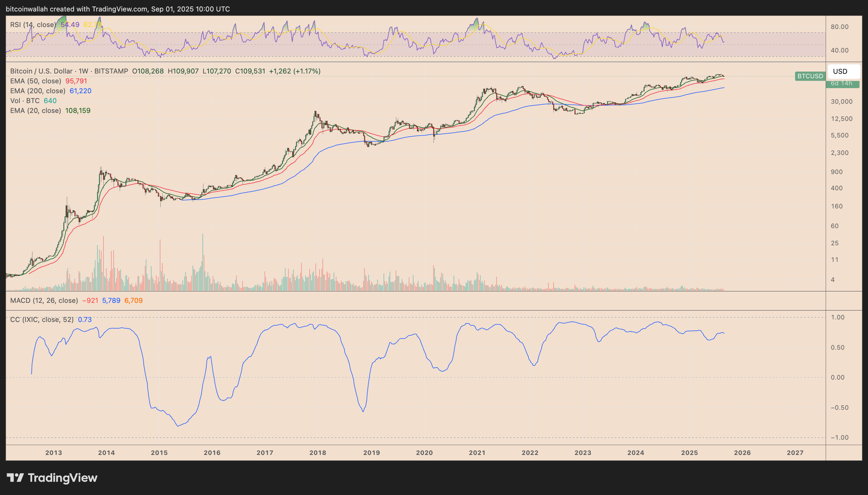Click the 30,000 price axis label
The width and height of the screenshot is (868, 495).
point(842,101)
